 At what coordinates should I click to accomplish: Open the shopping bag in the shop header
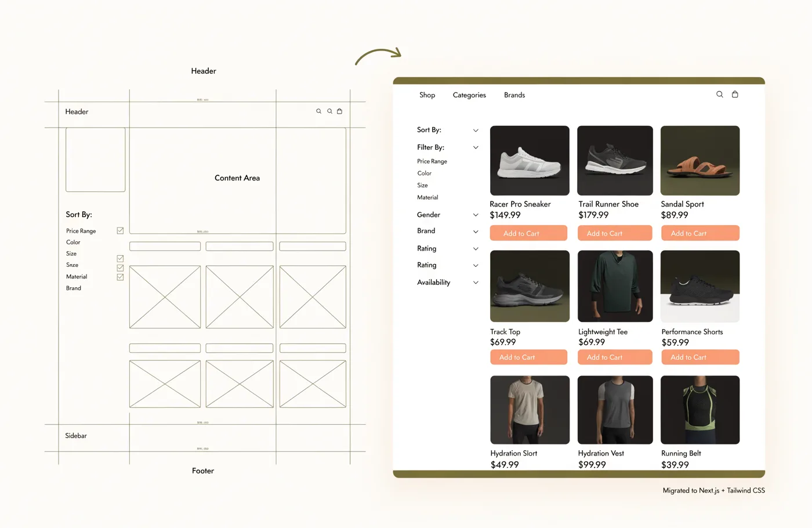(x=735, y=94)
